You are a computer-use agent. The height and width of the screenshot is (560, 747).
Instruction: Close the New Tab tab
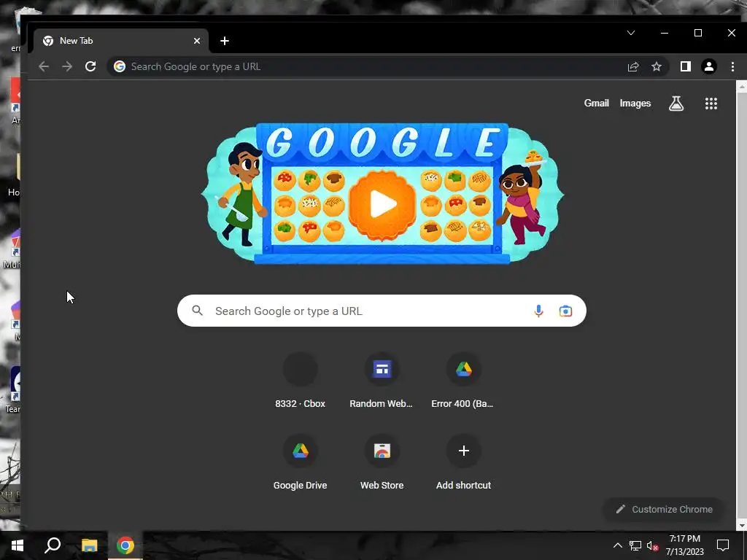tap(197, 41)
